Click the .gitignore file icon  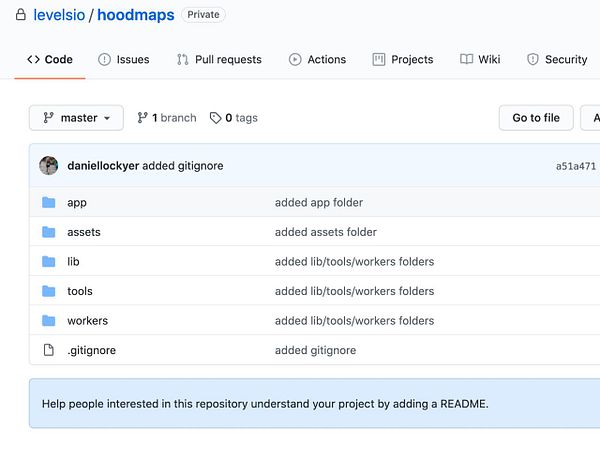[48, 351]
